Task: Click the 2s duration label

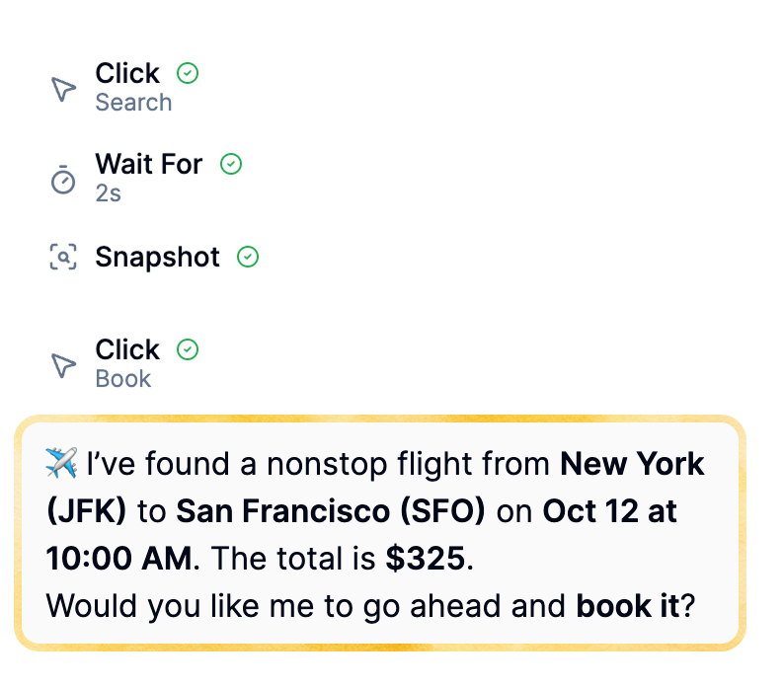Action: pyautogui.click(x=109, y=193)
